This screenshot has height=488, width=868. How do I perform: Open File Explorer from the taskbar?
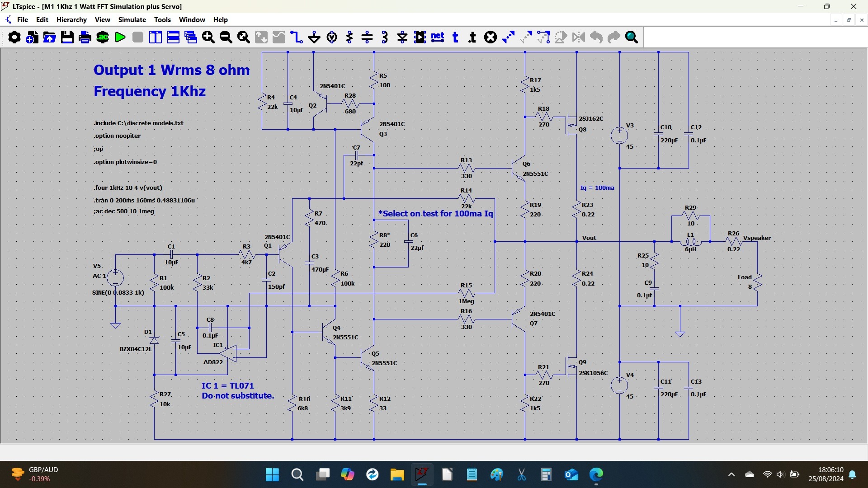click(x=397, y=474)
